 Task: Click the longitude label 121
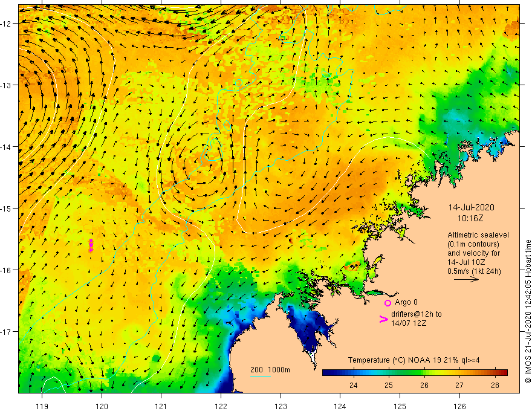click(x=161, y=406)
